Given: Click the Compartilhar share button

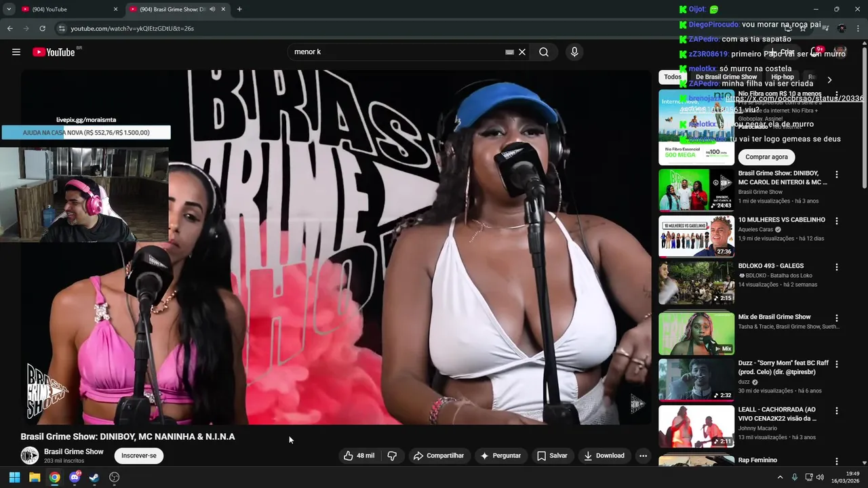Looking at the screenshot, I should click(439, 455).
